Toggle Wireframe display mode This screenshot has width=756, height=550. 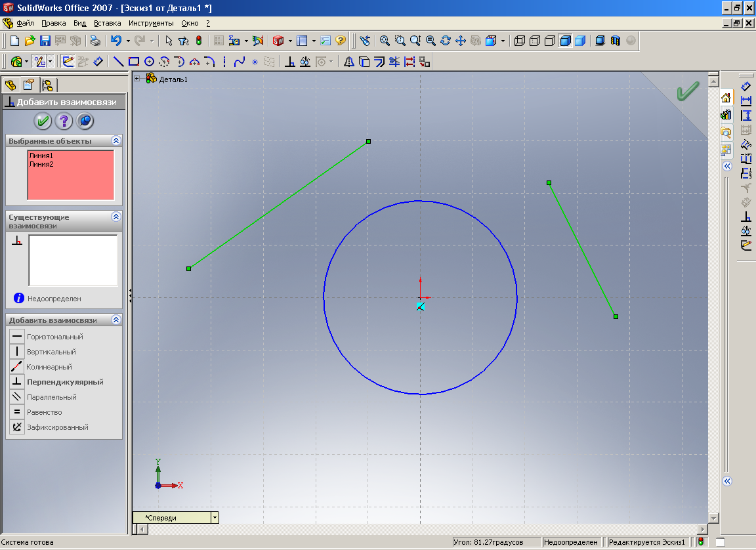click(520, 41)
